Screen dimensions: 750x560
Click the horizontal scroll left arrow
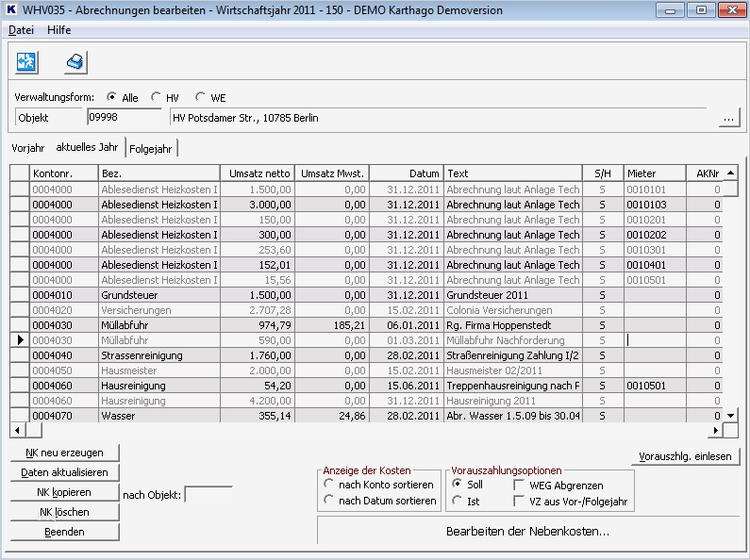17,430
